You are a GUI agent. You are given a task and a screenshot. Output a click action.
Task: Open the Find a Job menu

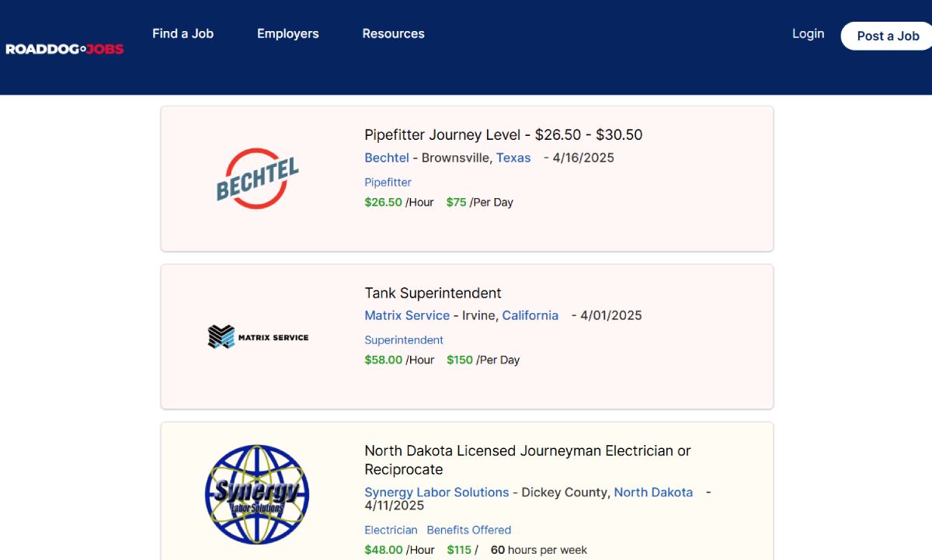[183, 33]
